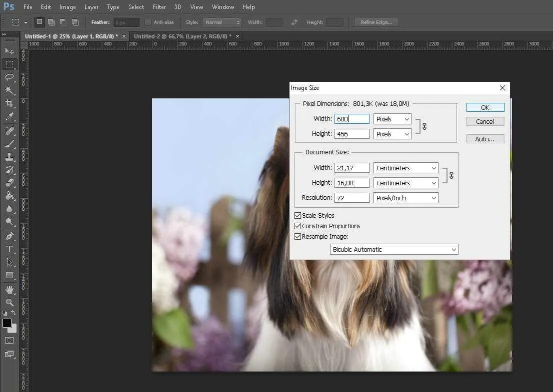Click the pixel Height field showing 456
The image size is (553, 392).
click(x=351, y=134)
